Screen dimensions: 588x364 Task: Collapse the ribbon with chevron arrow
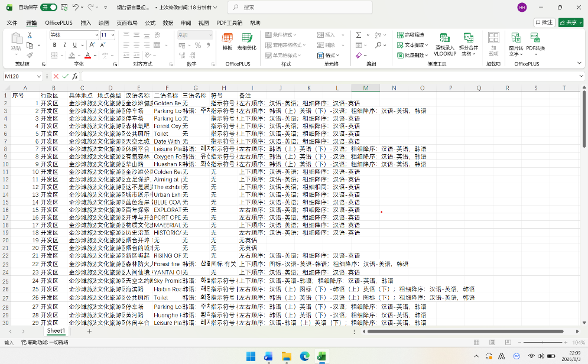(579, 63)
